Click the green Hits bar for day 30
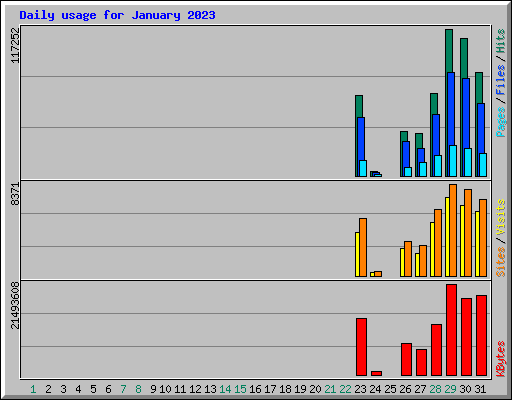The height and width of the screenshot is (400, 512). coord(464,57)
